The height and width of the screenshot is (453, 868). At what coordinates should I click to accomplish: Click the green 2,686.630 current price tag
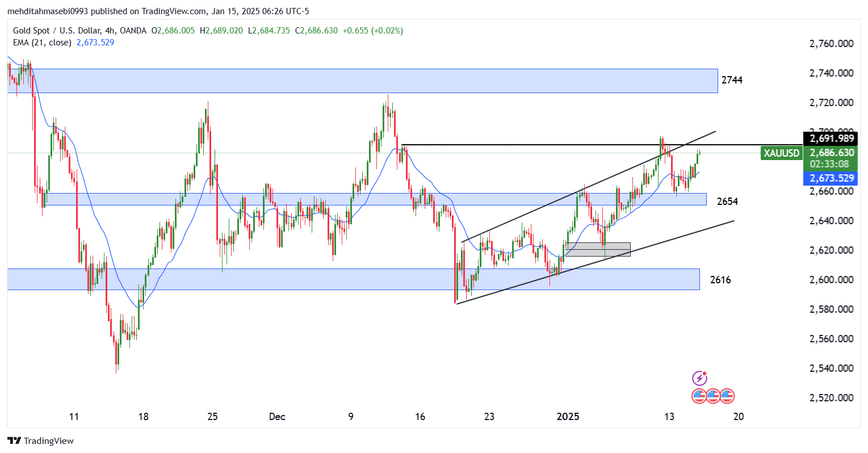[831, 153]
